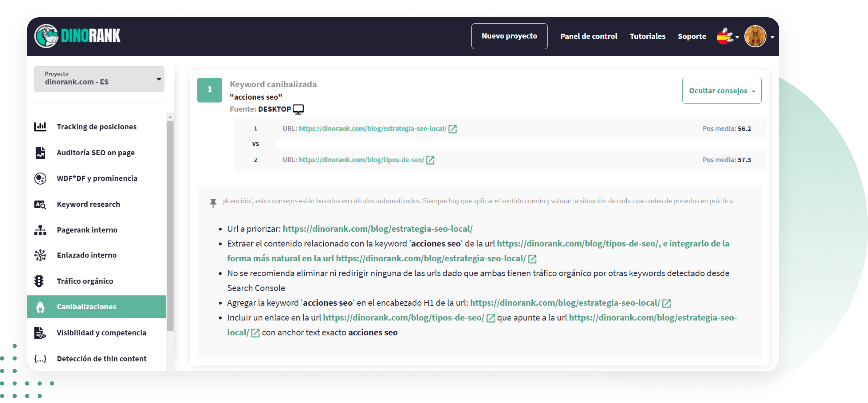The image size is (868, 403).
Task: Select the Canibalizaciones menu item
Action: pyautogui.click(x=96, y=307)
